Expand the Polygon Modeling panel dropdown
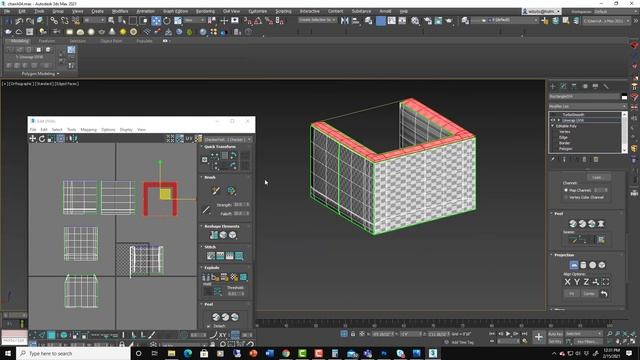The image size is (640, 360). [40, 74]
